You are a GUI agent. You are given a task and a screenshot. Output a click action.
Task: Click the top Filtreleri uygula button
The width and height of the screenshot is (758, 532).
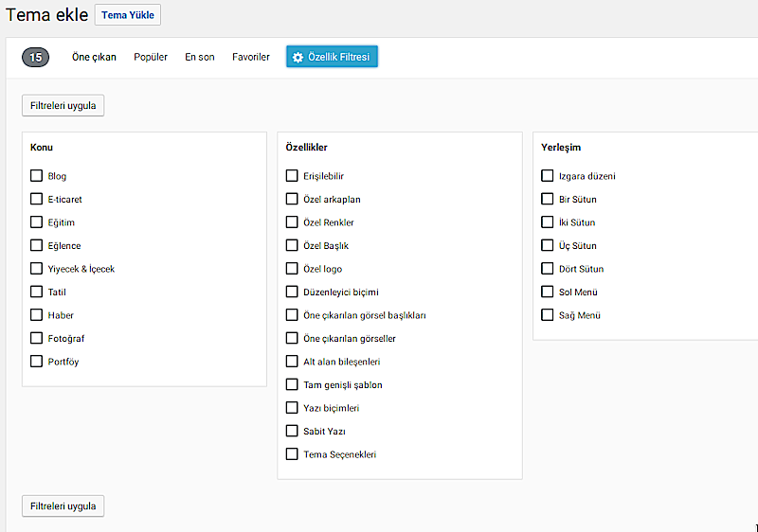(x=63, y=106)
